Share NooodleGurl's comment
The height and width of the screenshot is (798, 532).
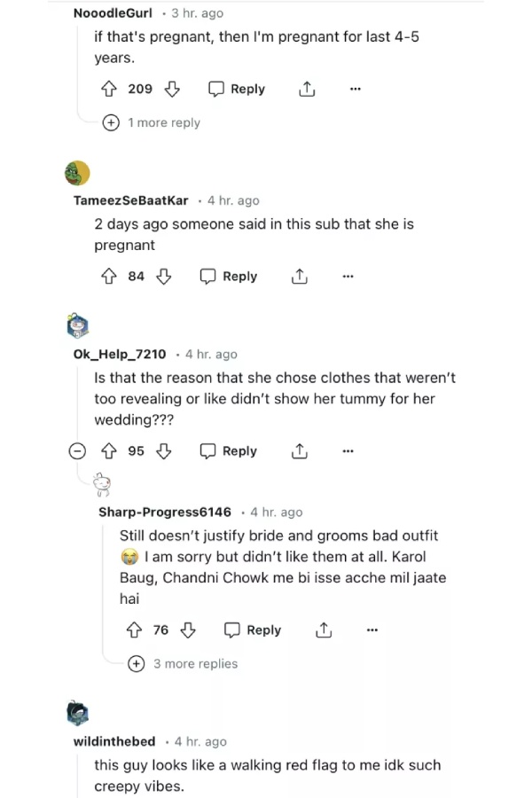click(307, 89)
